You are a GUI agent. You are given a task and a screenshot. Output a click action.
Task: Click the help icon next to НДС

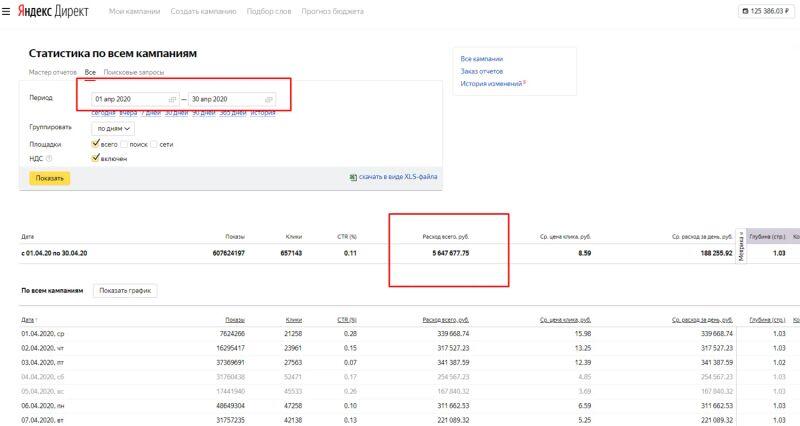[49, 158]
